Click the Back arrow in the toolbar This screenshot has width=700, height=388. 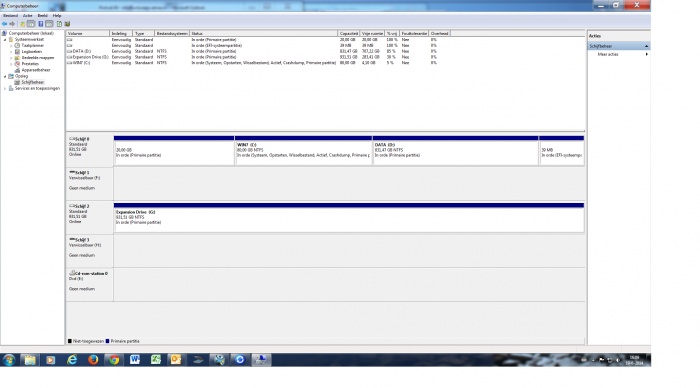[x=4, y=24]
